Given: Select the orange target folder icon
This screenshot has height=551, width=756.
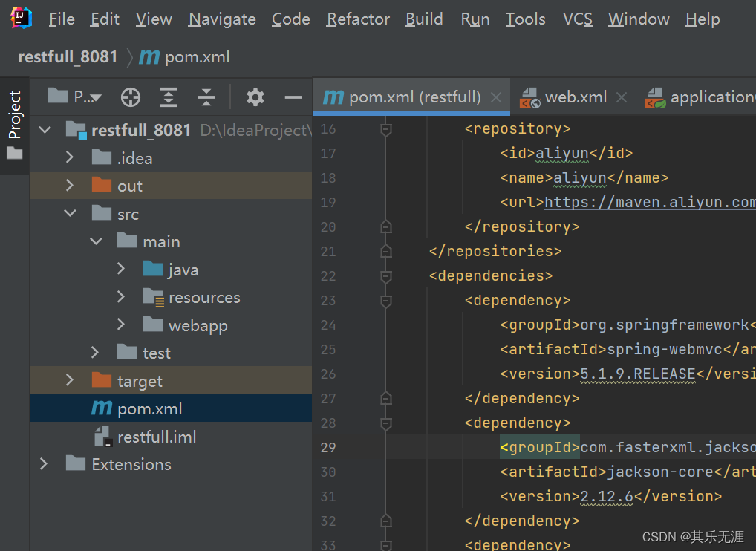Looking at the screenshot, I should point(102,380).
